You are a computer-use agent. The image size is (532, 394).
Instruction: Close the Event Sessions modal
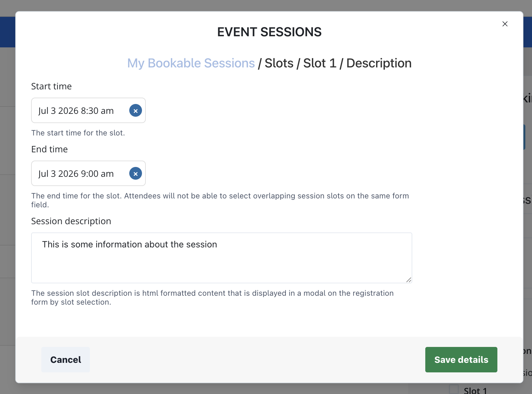505,24
